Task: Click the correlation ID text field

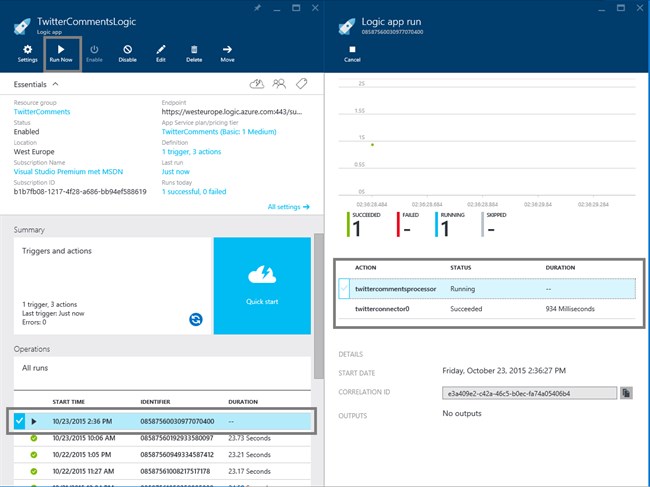Action: [529, 393]
